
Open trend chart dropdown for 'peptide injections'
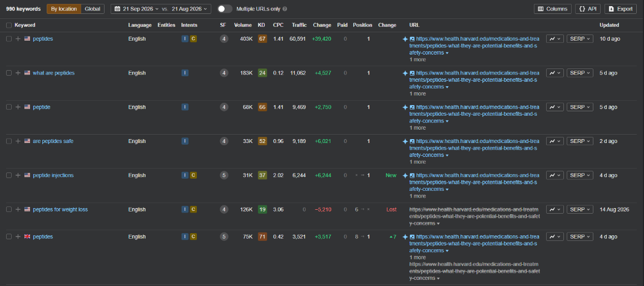point(554,175)
